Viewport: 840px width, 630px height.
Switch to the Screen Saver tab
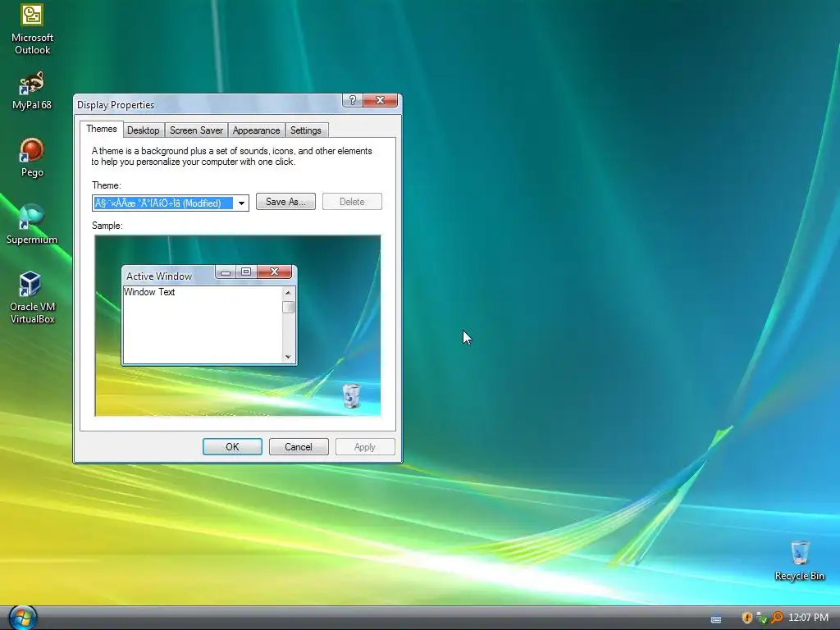pyautogui.click(x=196, y=130)
